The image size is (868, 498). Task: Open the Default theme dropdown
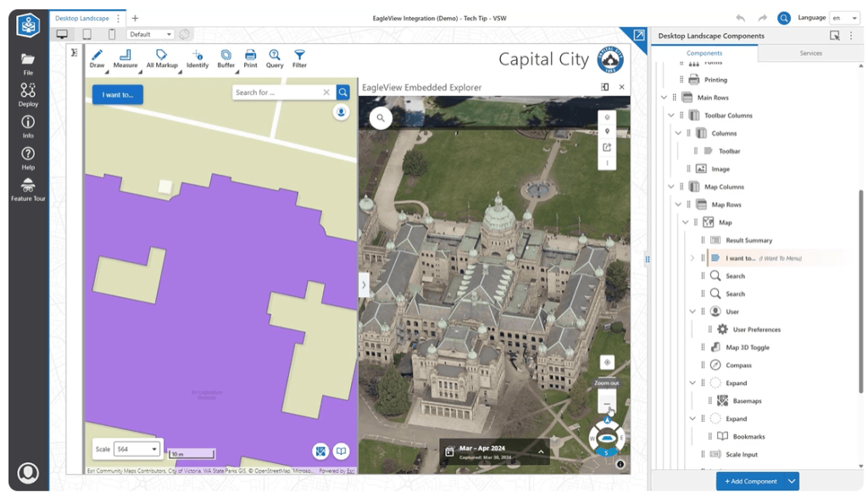point(150,34)
